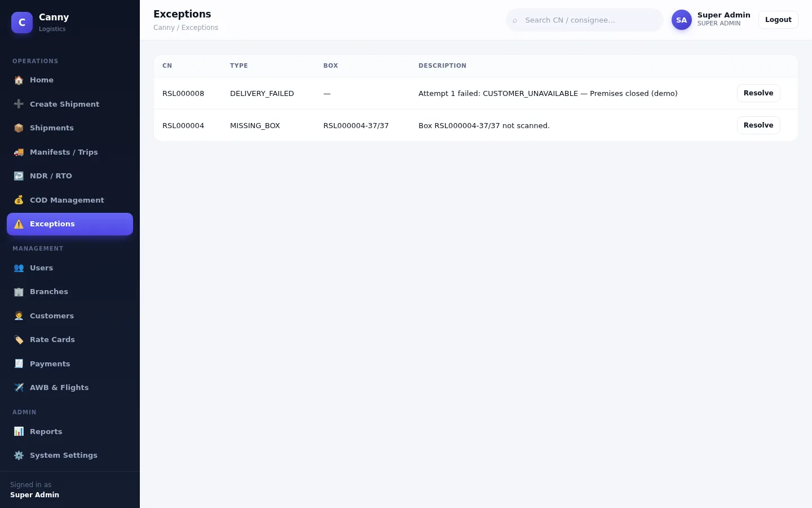Log out using the Logout button
This screenshot has width=812, height=508.
click(x=778, y=20)
